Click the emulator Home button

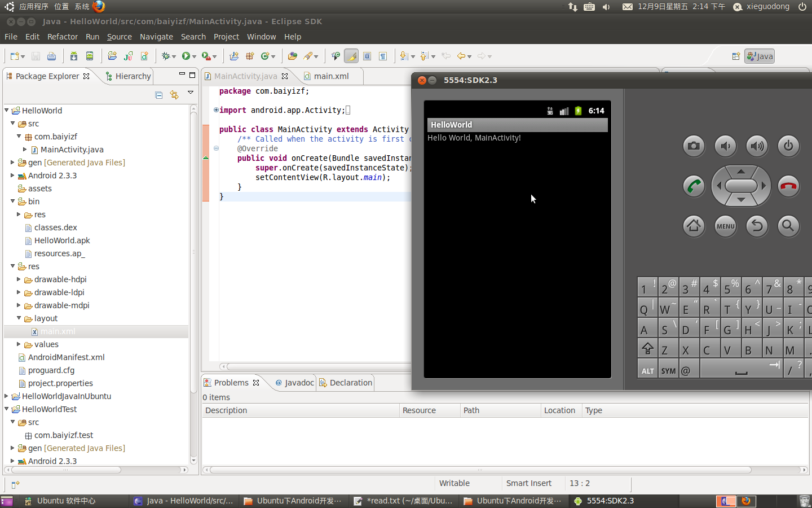[x=694, y=226]
